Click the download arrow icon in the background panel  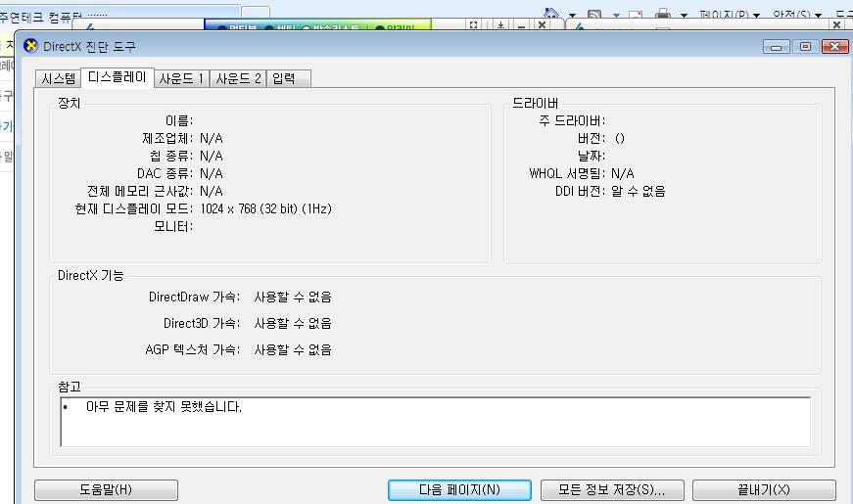[500, 25]
